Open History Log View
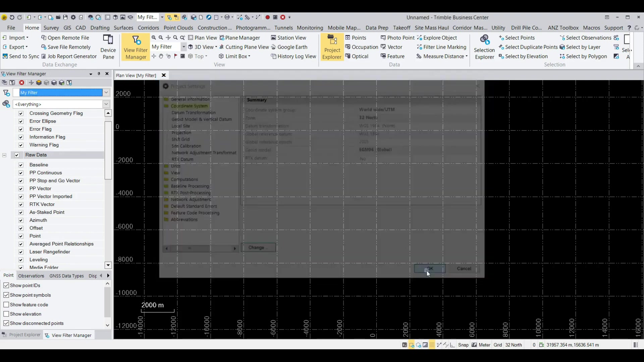Screen dimensions: 644x362 tap(293, 56)
